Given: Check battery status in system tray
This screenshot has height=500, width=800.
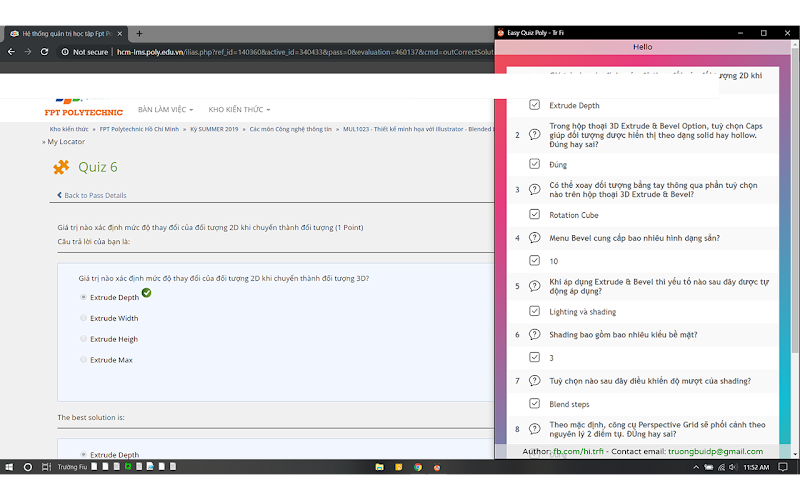Looking at the screenshot, I should click(709, 467).
